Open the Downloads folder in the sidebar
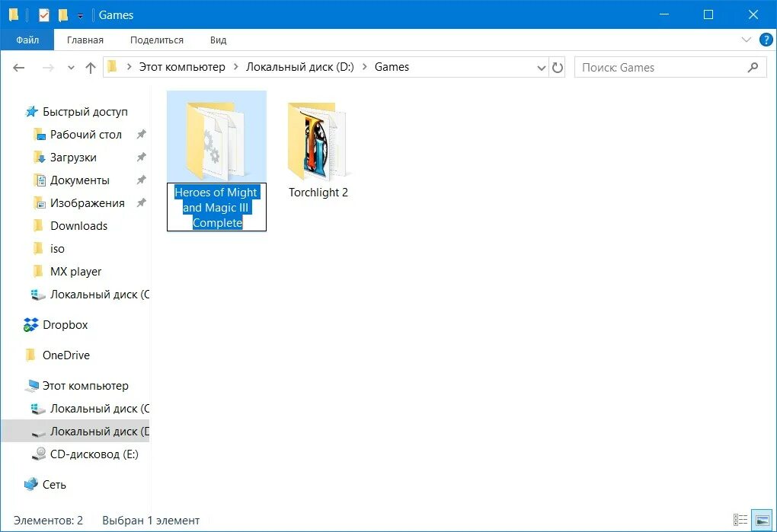The height and width of the screenshot is (532, 777). pyautogui.click(x=78, y=226)
